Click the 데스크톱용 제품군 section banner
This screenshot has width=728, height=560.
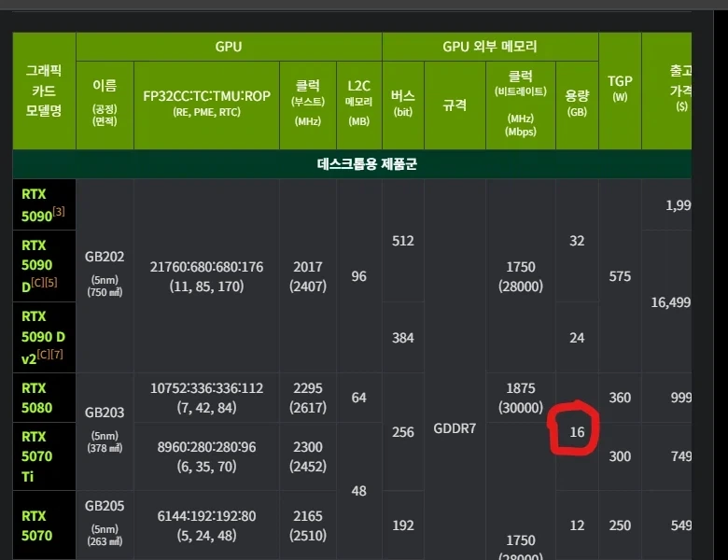pos(352,164)
